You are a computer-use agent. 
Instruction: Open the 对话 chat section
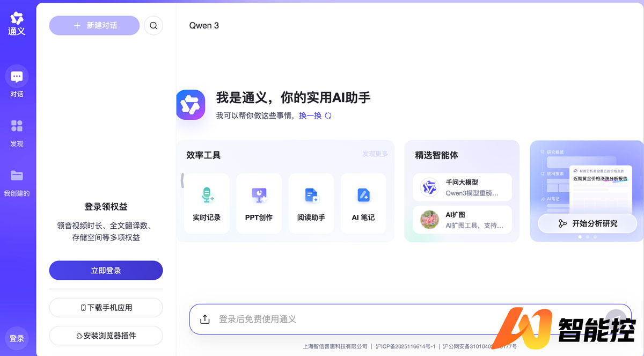click(x=17, y=82)
